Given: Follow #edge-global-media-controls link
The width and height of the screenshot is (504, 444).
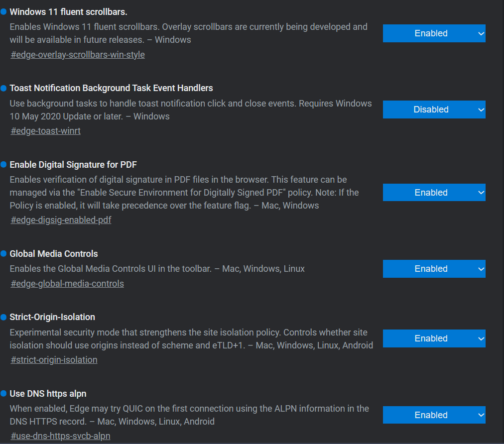Looking at the screenshot, I should click(x=67, y=283).
